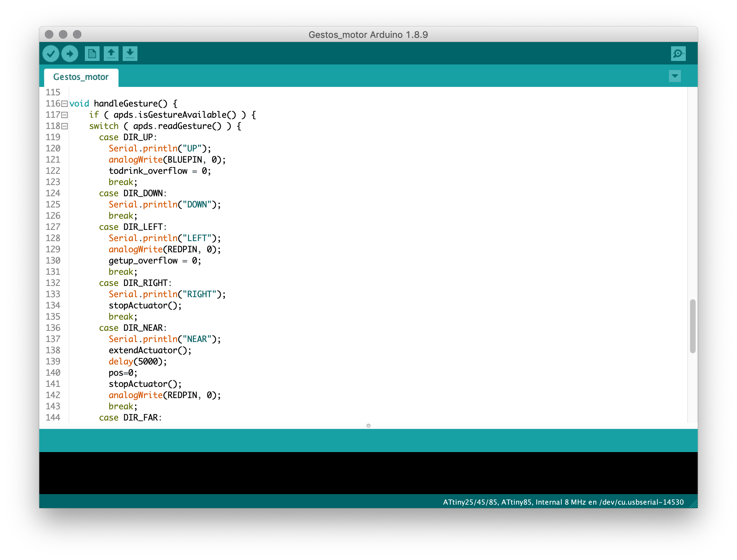Create a new sketch with the New icon
The height and width of the screenshot is (560, 737).
point(92,54)
